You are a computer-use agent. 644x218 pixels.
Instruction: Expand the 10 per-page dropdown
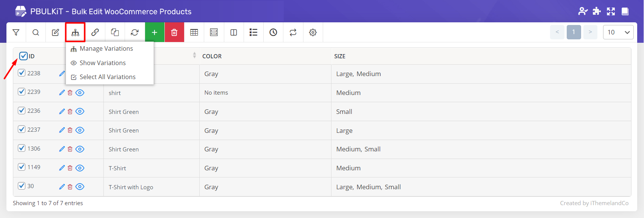coord(618,33)
